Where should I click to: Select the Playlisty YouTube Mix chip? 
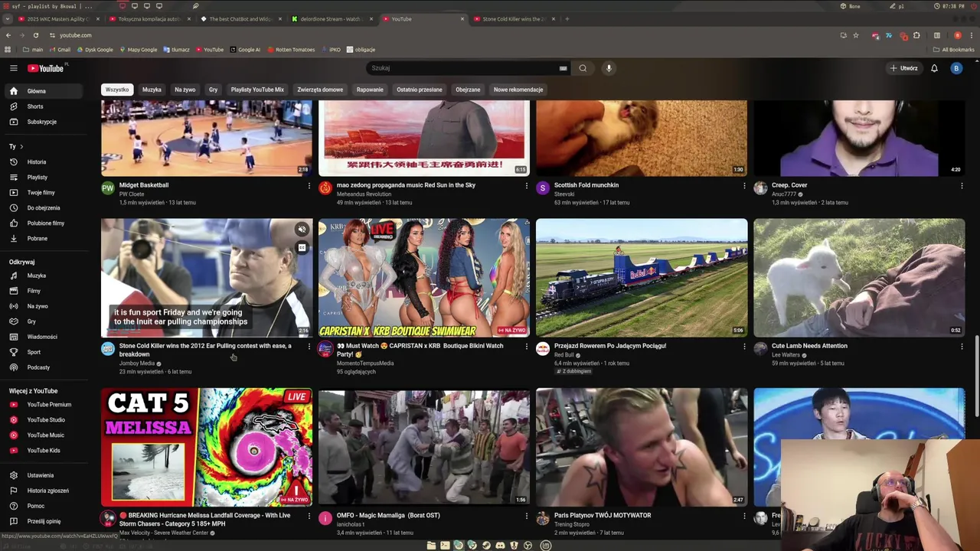(x=257, y=90)
